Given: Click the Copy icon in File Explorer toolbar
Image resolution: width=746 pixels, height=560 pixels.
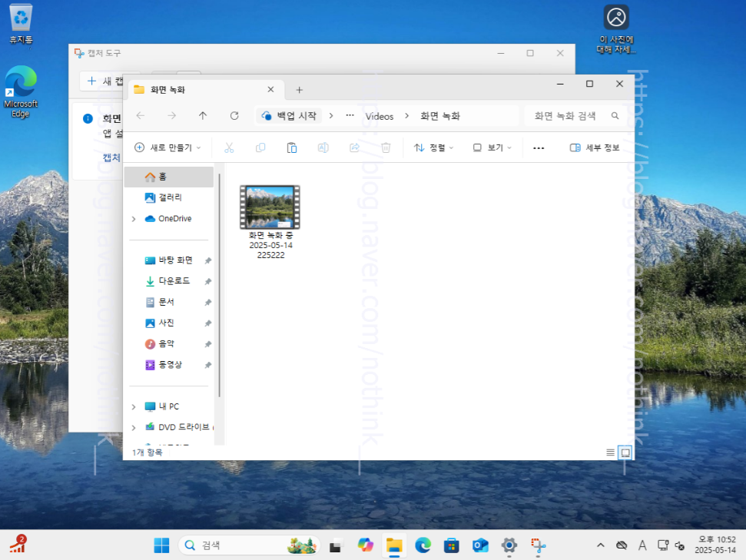Looking at the screenshot, I should click(x=260, y=148).
